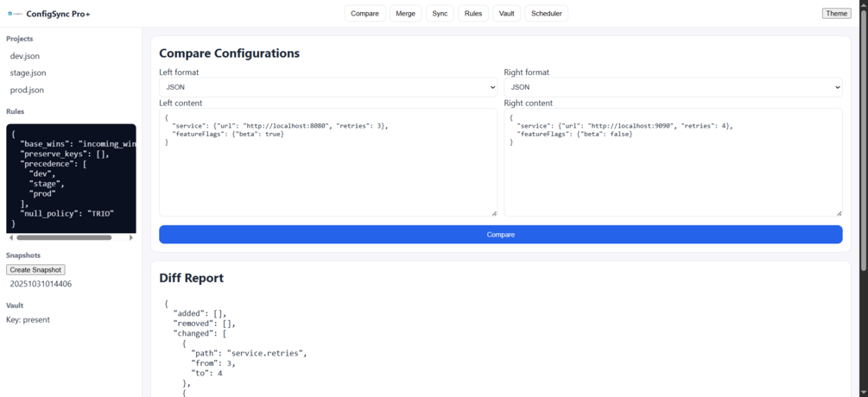The height and width of the screenshot is (397, 868).
Task: Open snapshot 20251031014406
Action: (41, 284)
